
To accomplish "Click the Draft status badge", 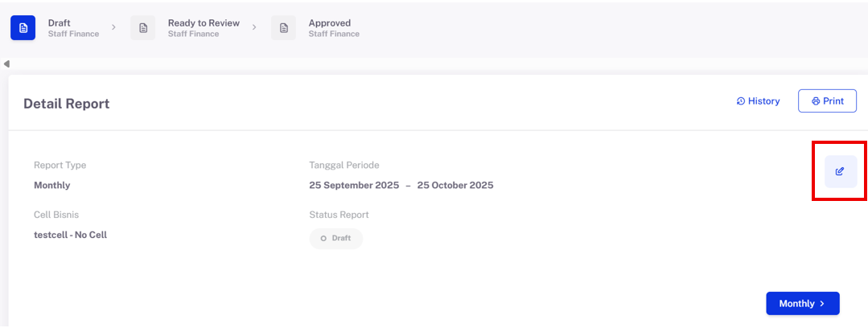I will tap(336, 239).
